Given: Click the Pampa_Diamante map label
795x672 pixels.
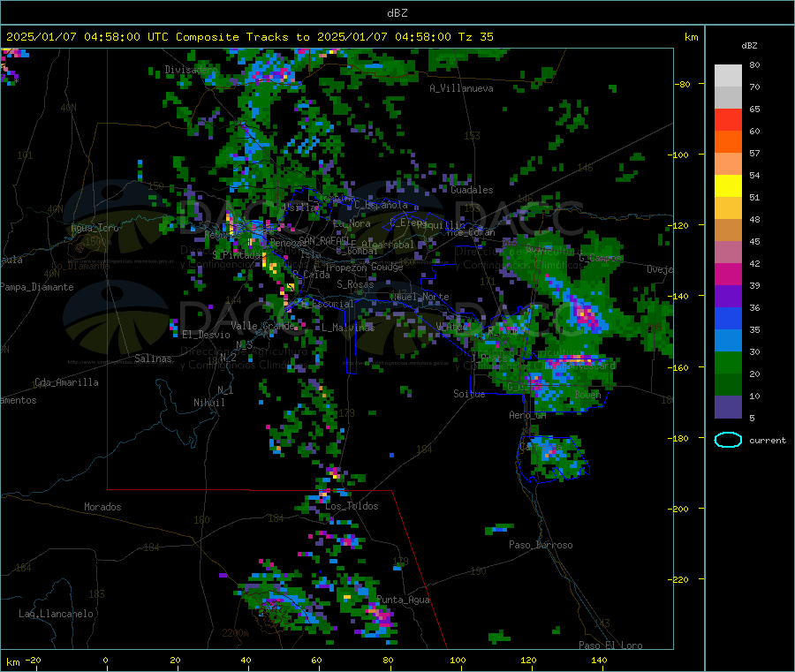Looking at the screenshot, I should (x=37, y=287).
